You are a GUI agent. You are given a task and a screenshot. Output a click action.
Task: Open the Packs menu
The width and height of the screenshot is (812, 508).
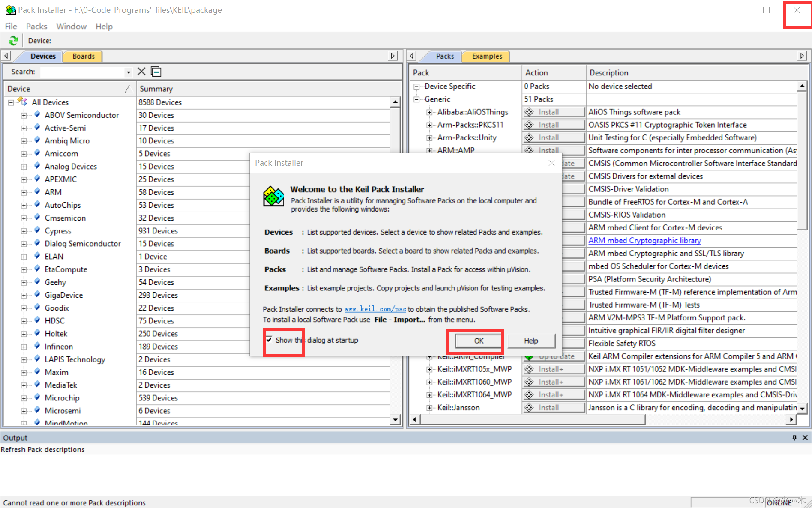click(36, 26)
